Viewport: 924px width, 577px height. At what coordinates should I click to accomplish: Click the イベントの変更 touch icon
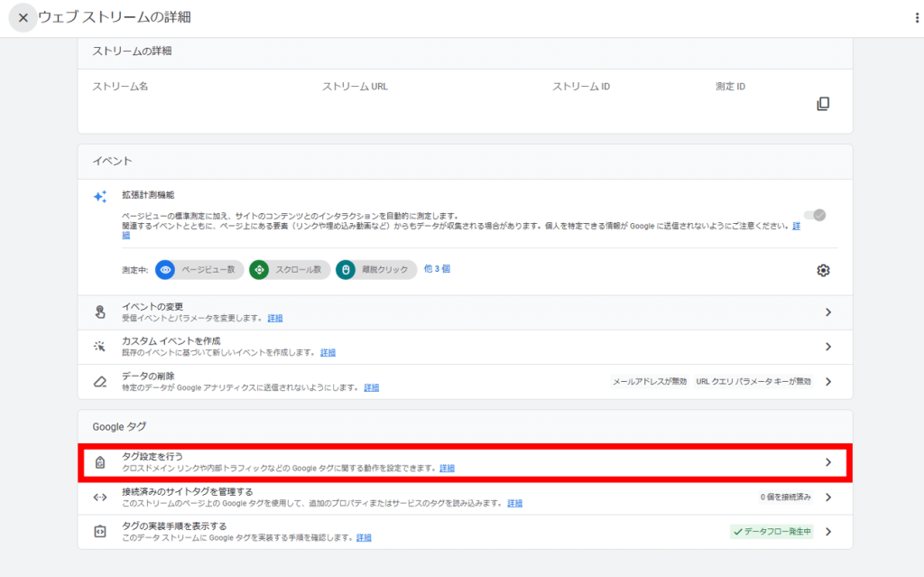(x=100, y=312)
